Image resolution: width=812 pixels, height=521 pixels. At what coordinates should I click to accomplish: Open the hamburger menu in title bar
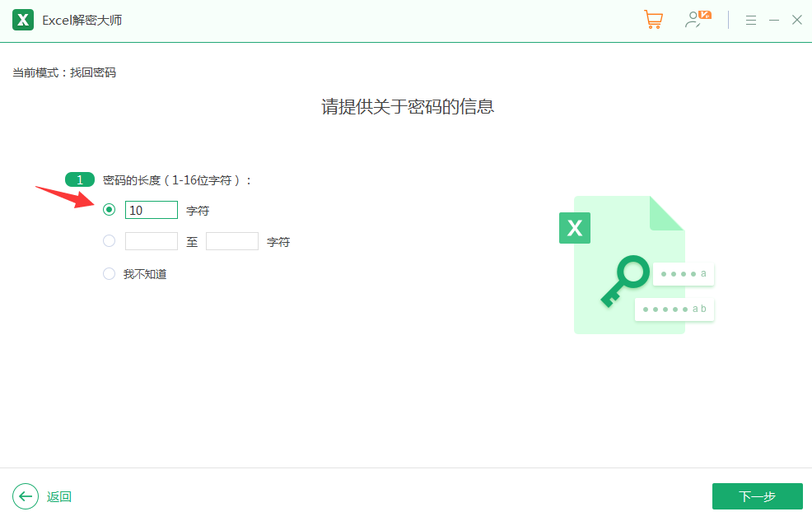tap(751, 21)
